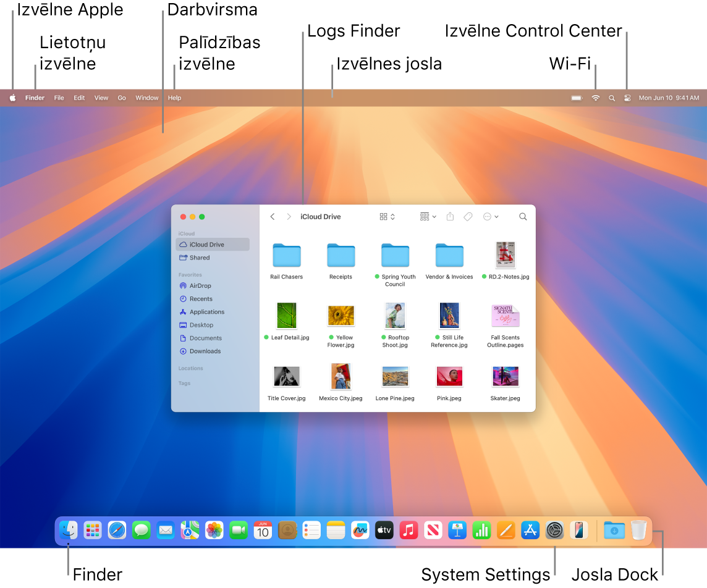Open Freeform app in the Dock
The image size is (707, 588).
click(x=360, y=531)
